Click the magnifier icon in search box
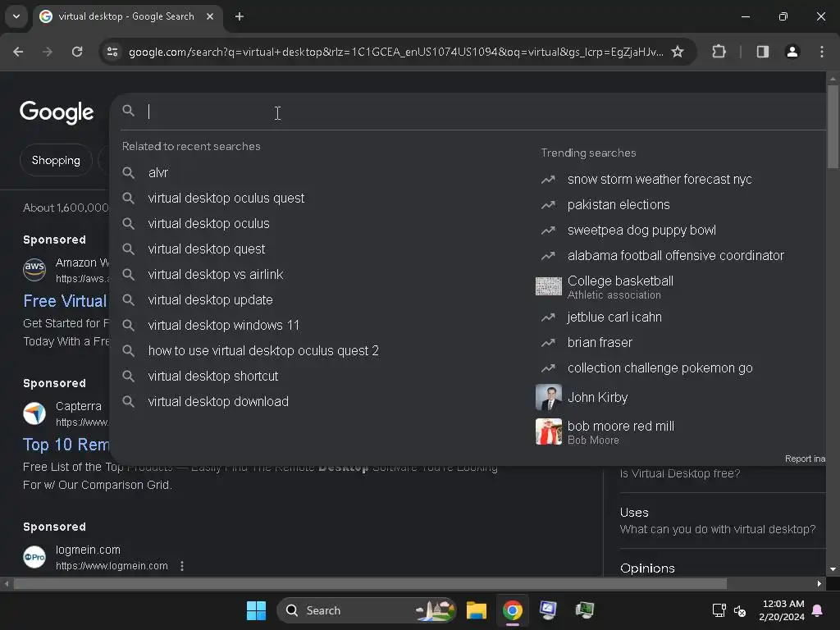 click(129, 111)
